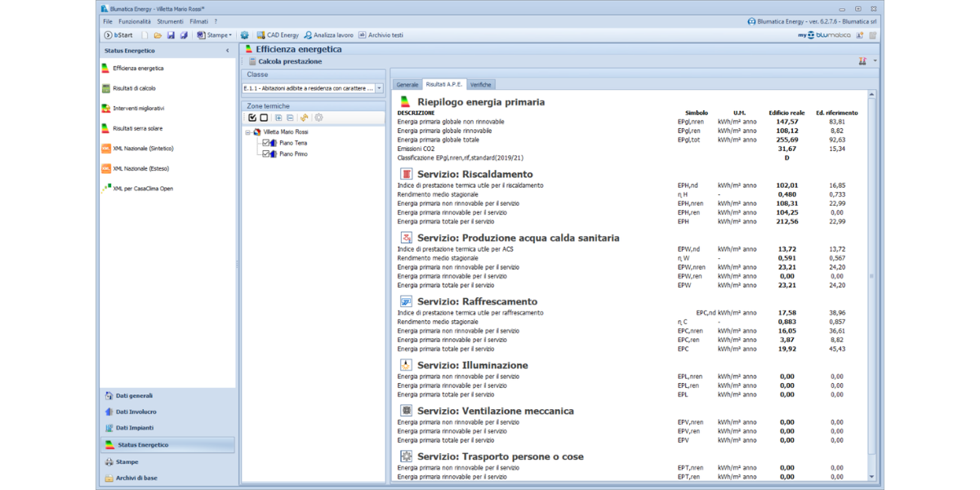Open Risultati serra solare in sidebar

click(x=131, y=128)
